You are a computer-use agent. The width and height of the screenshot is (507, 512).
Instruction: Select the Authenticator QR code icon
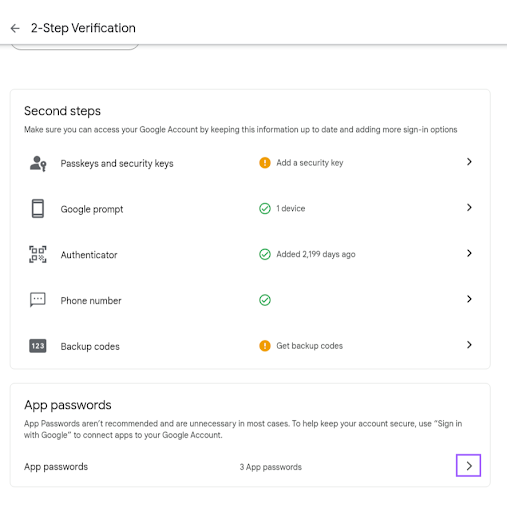click(x=38, y=254)
